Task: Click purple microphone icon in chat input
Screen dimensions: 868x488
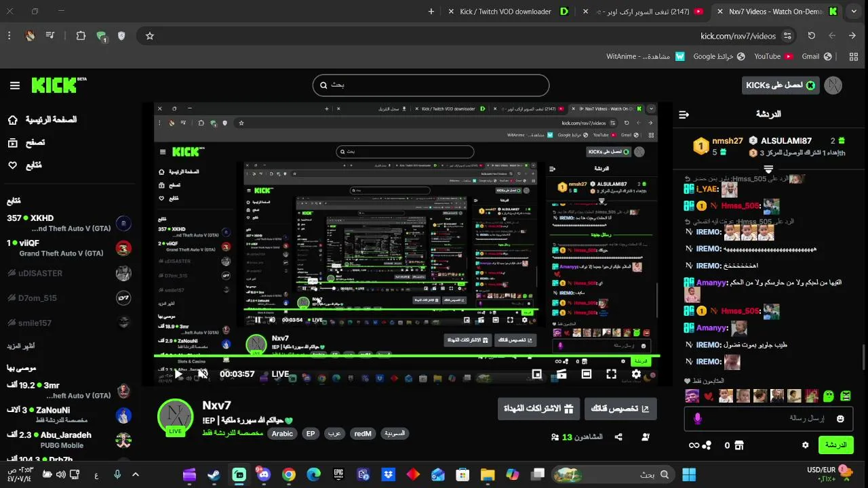Action: click(697, 419)
